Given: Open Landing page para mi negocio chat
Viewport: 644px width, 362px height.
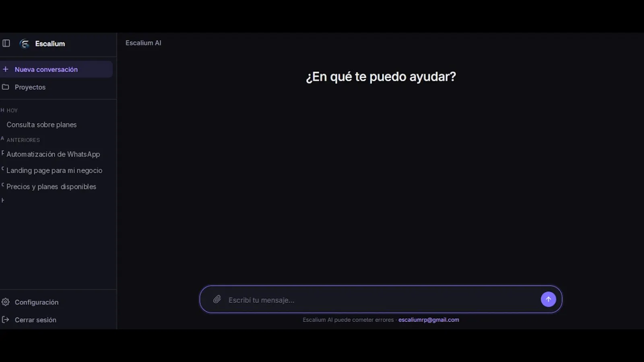Looking at the screenshot, I should 54,171.
